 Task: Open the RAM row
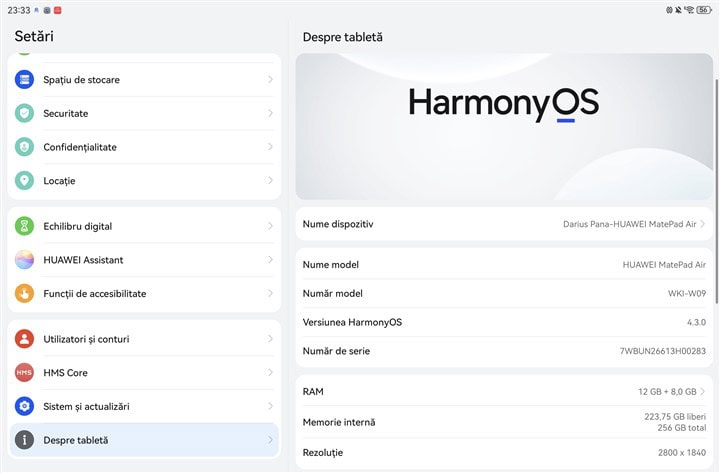coord(504,392)
